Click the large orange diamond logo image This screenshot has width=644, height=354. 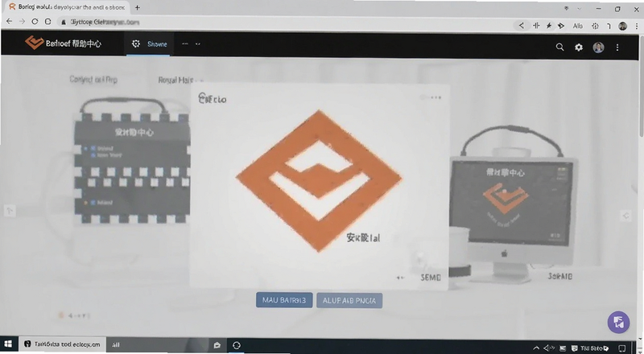(x=319, y=181)
